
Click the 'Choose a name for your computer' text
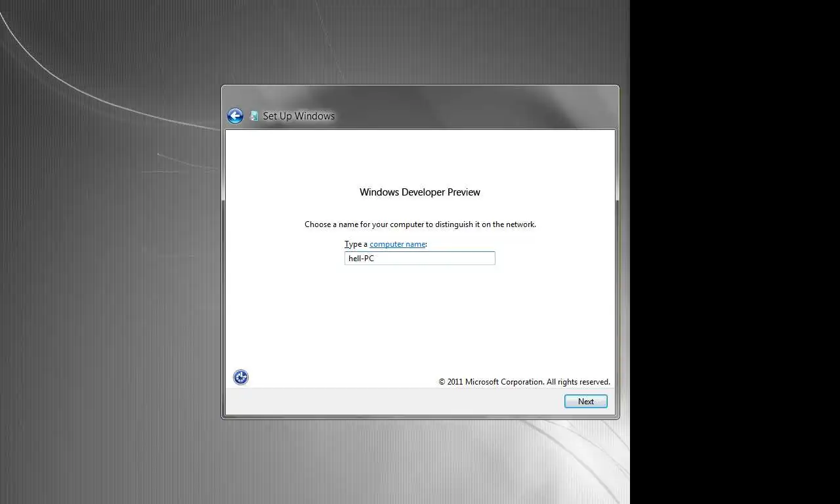click(x=420, y=224)
